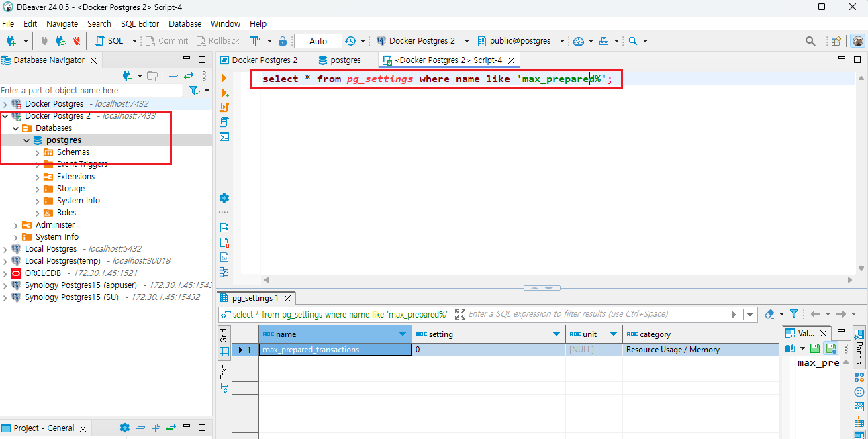
Task: Select the max_prepared_transactions cell
Action: pyautogui.click(x=335, y=350)
